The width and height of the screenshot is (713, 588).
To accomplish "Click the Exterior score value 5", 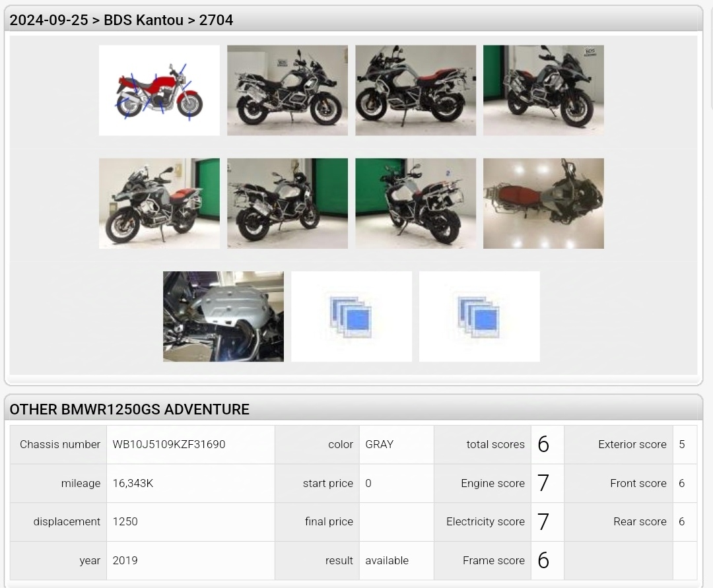I will click(682, 444).
